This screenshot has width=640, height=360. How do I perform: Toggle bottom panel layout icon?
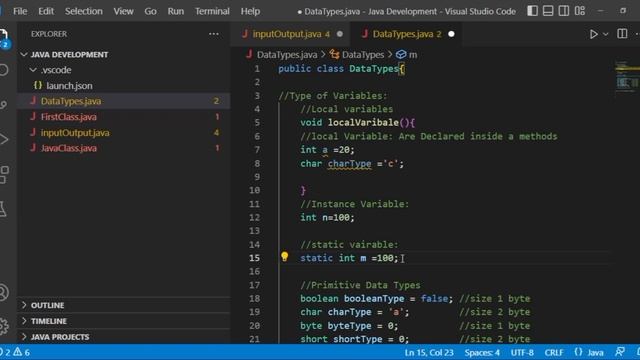[x=548, y=11]
